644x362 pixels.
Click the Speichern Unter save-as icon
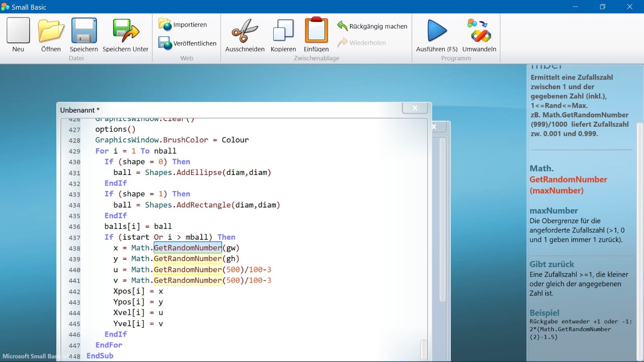click(126, 30)
